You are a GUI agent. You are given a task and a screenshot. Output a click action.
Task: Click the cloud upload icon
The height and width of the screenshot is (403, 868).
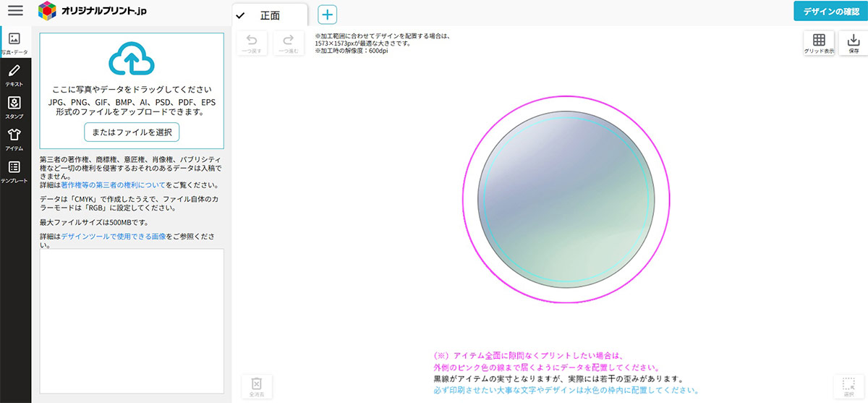point(132,59)
